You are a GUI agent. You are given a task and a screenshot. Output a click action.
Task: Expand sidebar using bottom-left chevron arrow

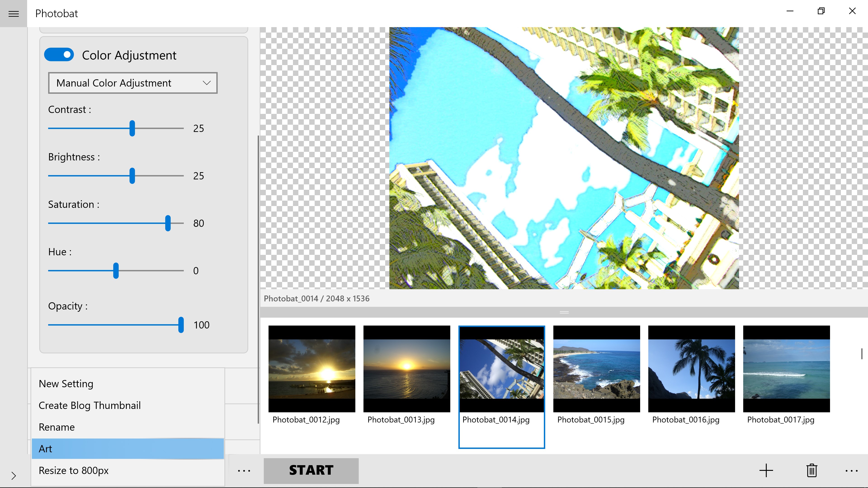coord(14,476)
